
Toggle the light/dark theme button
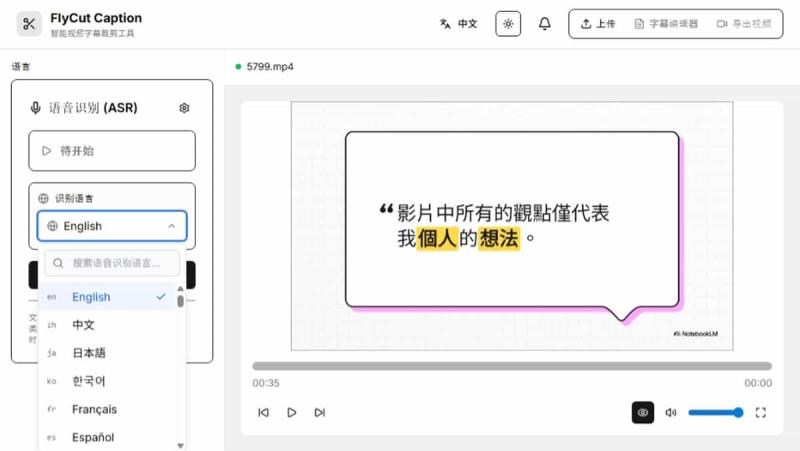pos(508,24)
